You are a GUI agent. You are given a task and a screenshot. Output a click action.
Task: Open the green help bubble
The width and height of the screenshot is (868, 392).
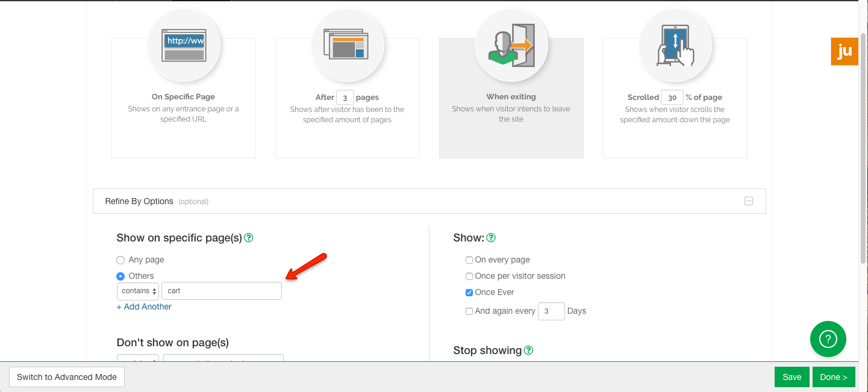(828, 339)
